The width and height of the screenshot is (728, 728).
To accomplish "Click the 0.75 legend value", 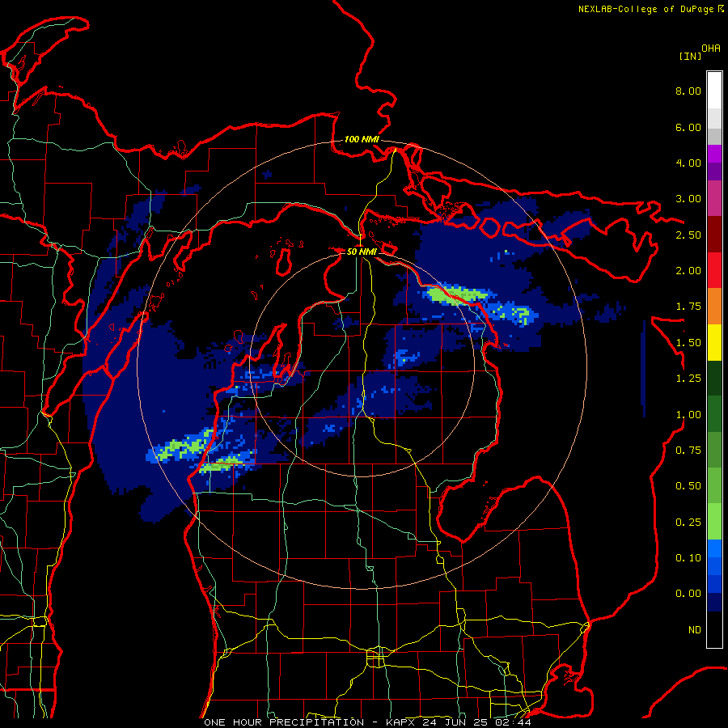I will (688, 451).
